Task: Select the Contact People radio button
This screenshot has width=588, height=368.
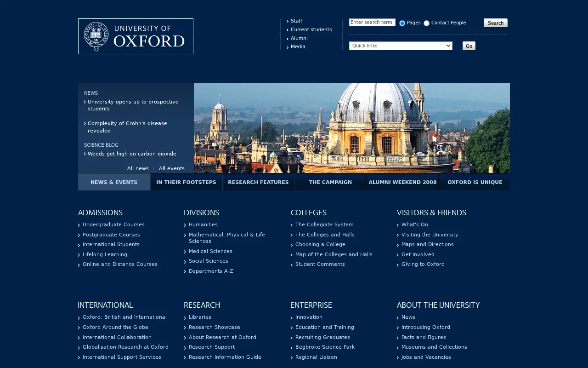Action: tap(426, 23)
